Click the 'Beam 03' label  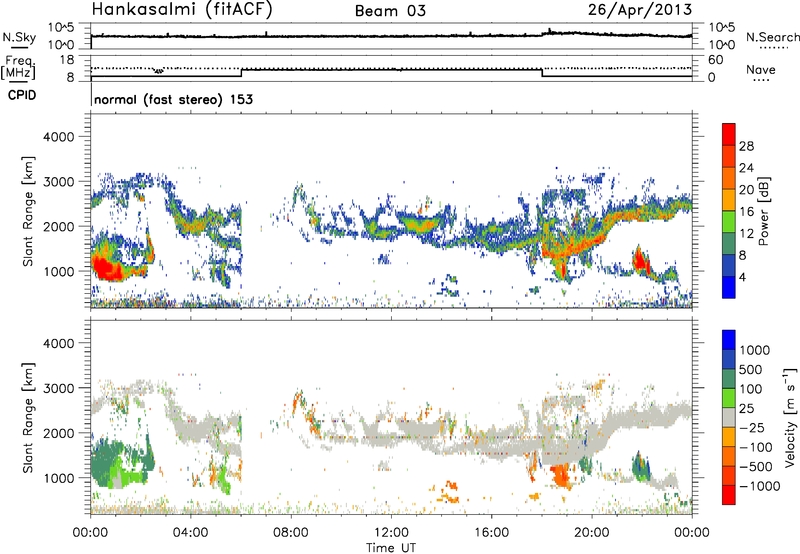(390, 11)
